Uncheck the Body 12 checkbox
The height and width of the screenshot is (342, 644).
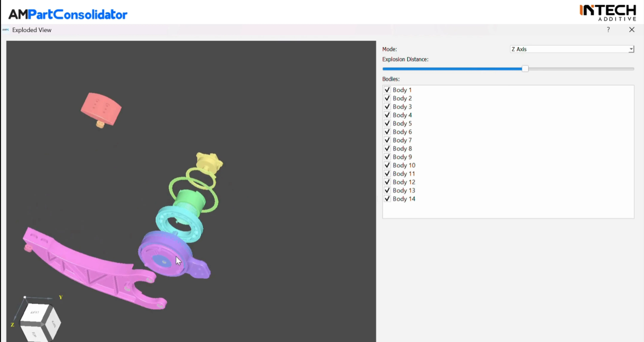coord(387,182)
